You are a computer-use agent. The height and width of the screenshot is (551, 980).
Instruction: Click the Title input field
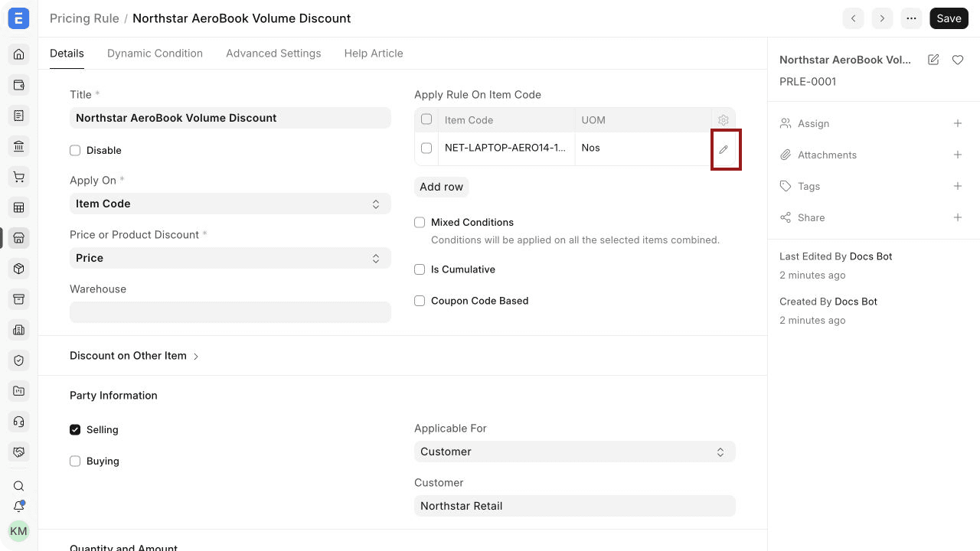click(x=230, y=118)
